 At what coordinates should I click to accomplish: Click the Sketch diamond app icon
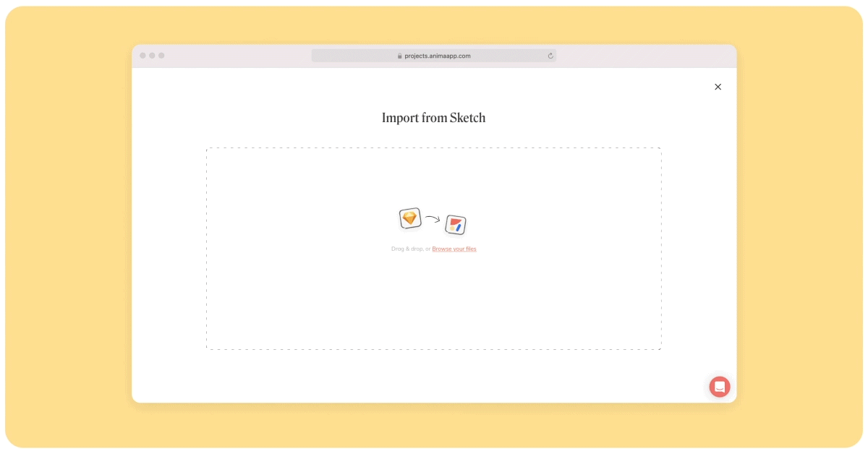pyautogui.click(x=410, y=218)
